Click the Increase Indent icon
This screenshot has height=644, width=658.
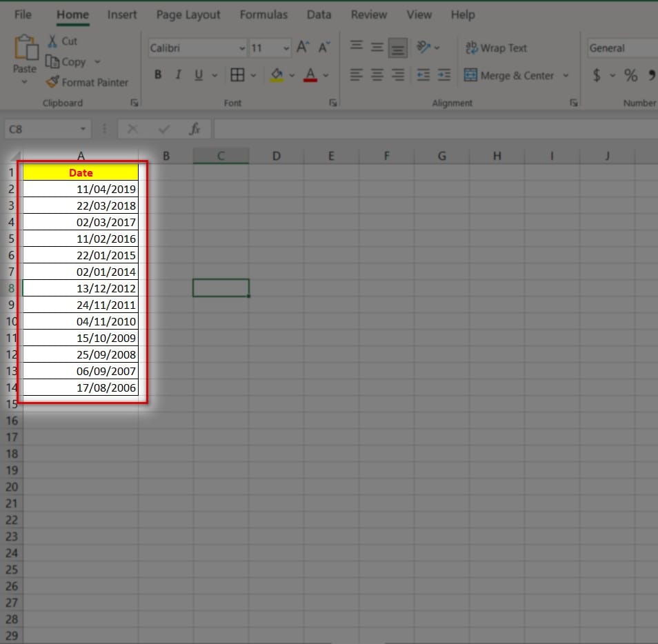coord(443,75)
